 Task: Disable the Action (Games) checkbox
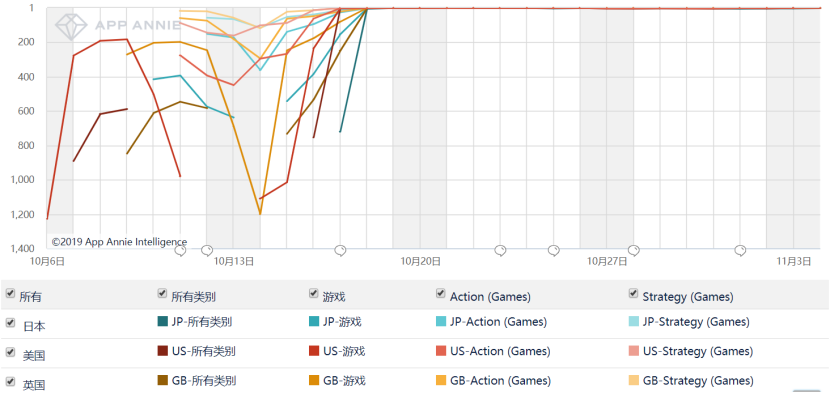coord(440,293)
